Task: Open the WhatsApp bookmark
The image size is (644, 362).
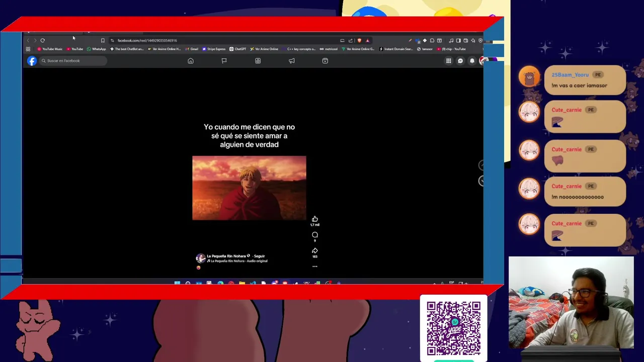Action: point(96,49)
